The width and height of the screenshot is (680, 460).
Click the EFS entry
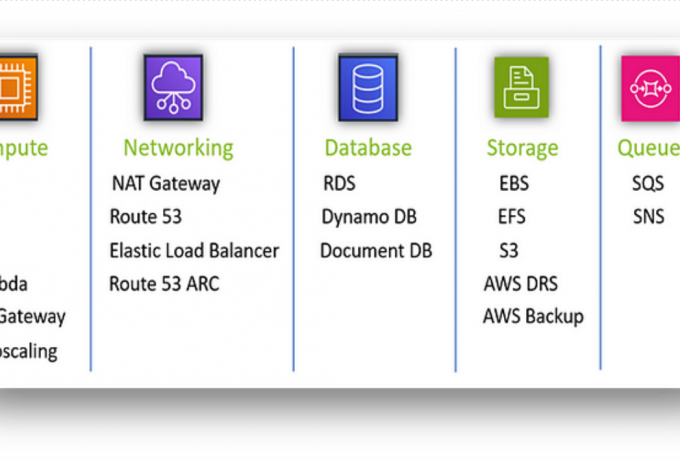point(512,217)
